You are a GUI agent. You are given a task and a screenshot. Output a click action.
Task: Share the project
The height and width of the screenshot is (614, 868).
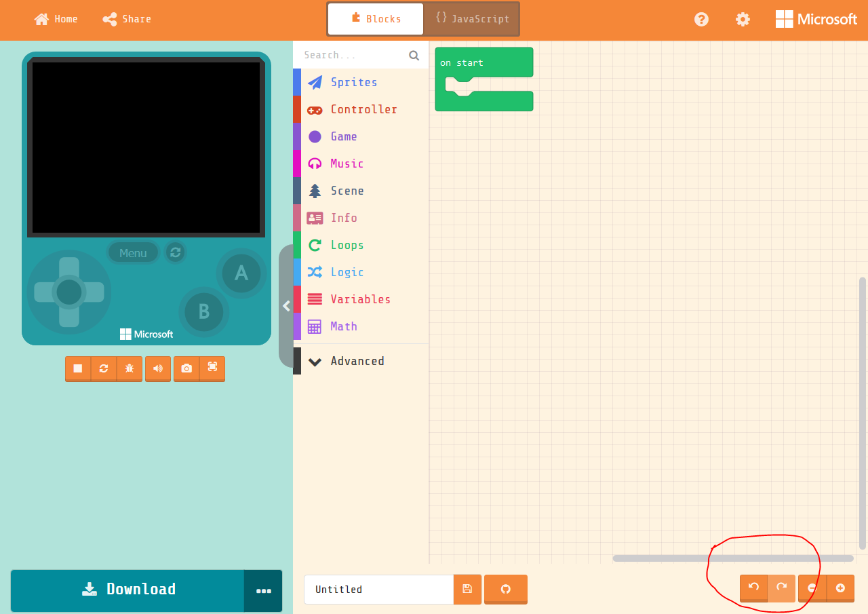click(127, 19)
